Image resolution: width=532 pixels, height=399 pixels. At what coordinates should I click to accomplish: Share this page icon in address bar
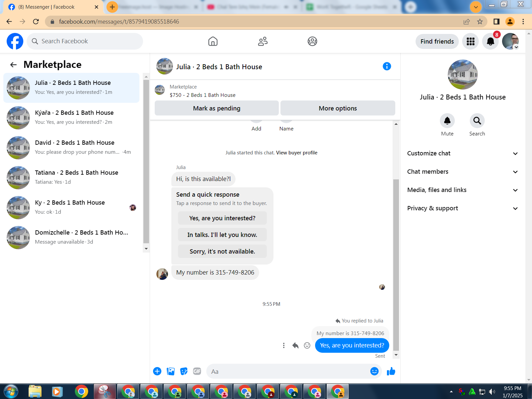pyautogui.click(x=467, y=22)
